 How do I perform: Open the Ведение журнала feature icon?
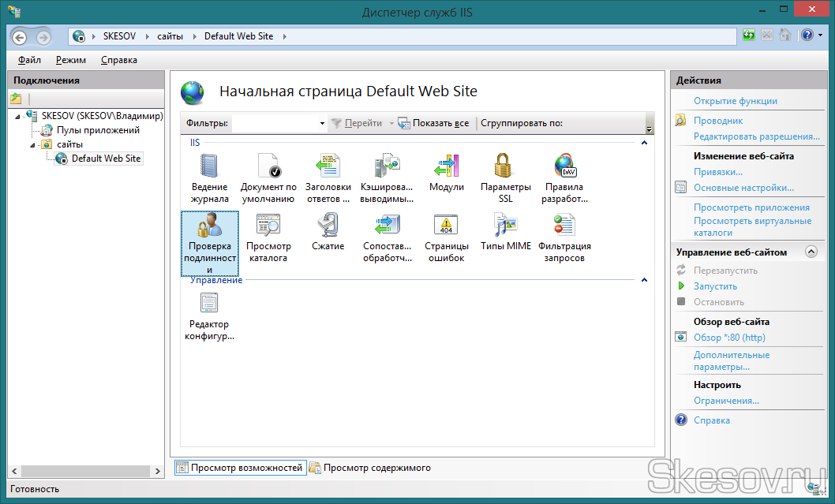210,166
